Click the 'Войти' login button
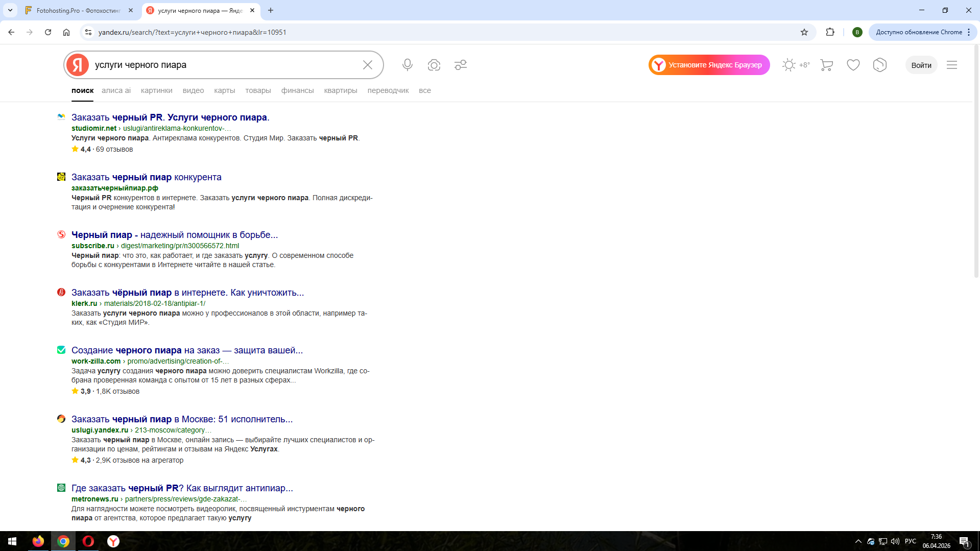This screenshot has width=980, height=551. point(921,65)
